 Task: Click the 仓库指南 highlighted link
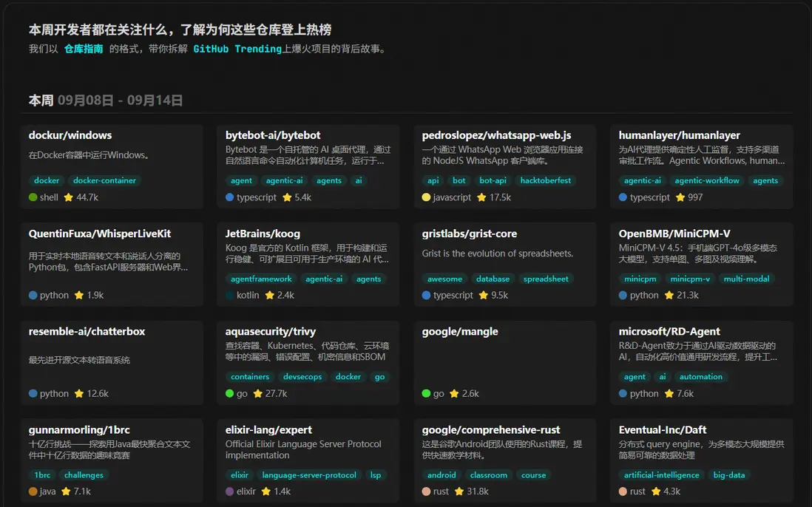(x=84, y=49)
